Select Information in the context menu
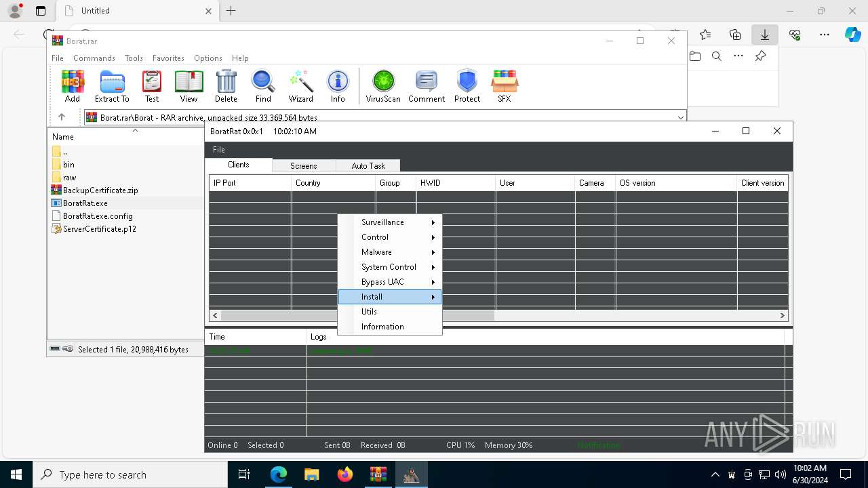 (x=390, y=327)
